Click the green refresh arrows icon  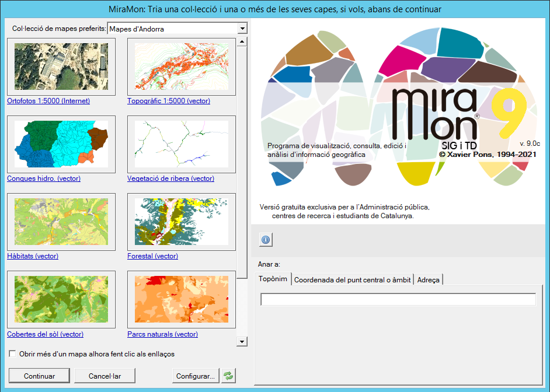click(228, 376)
